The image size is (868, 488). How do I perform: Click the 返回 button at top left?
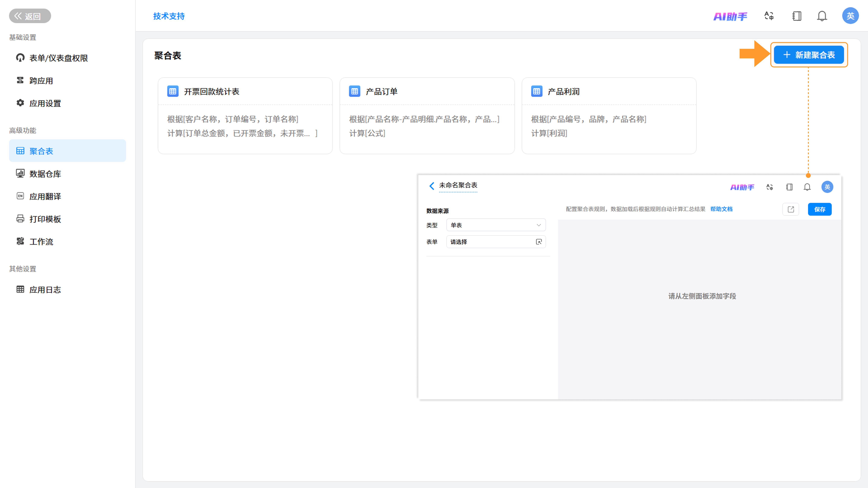(x=30, y=16)
